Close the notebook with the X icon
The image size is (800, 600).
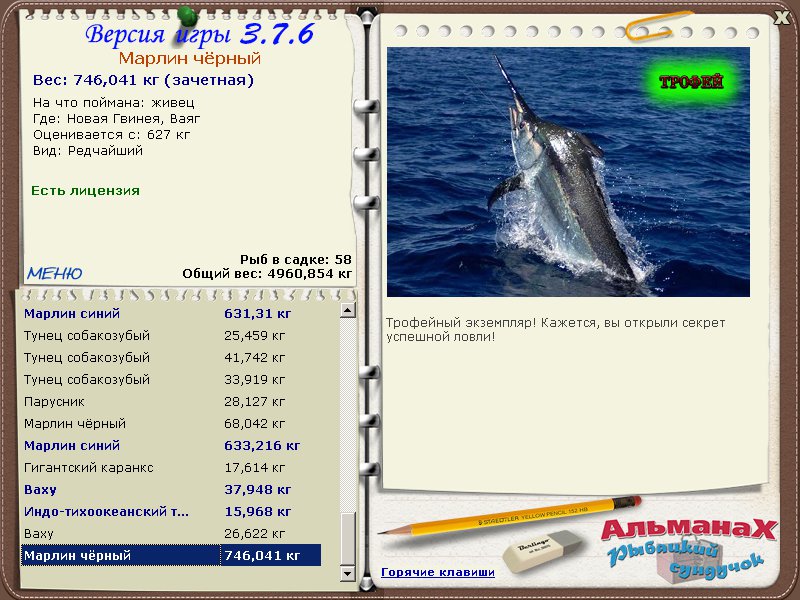pos(782,17)
